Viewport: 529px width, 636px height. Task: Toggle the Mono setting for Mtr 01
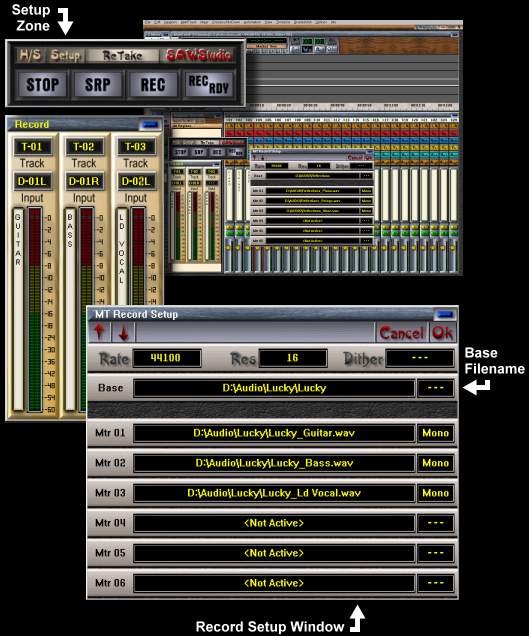(x=436, y=433)
